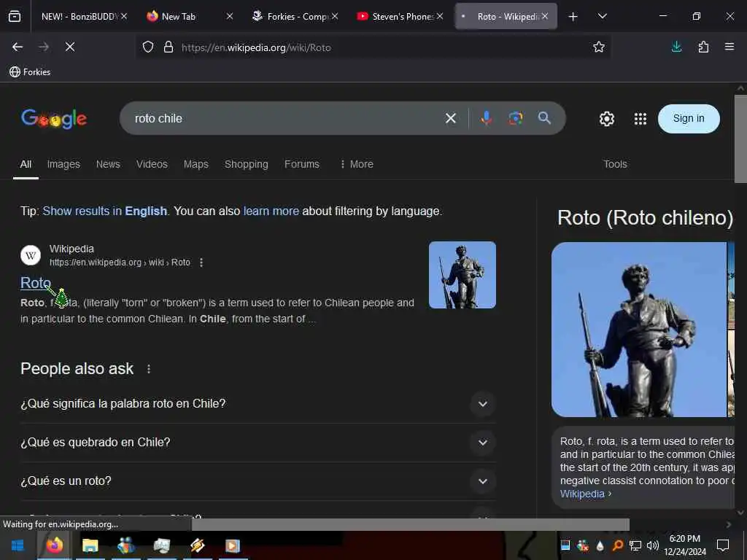Click the horizontal scrollbar thumb
The width and height of the screenshot is (747, 560).
pyautogui.click(x=410, y=524)
